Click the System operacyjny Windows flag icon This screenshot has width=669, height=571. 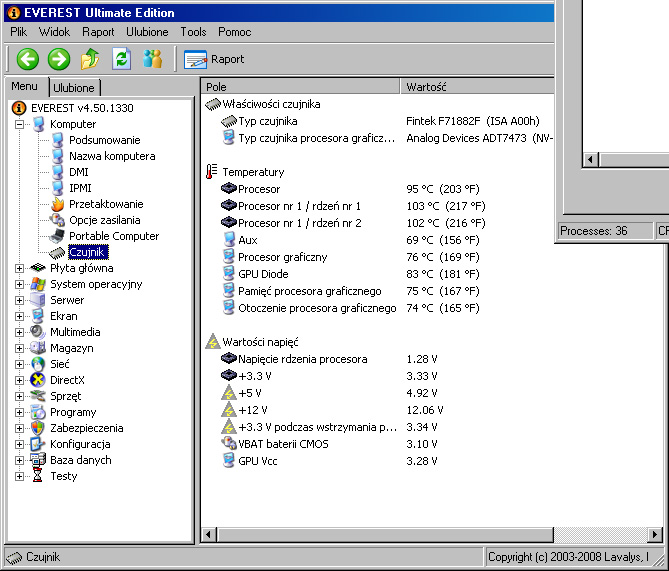38,284
